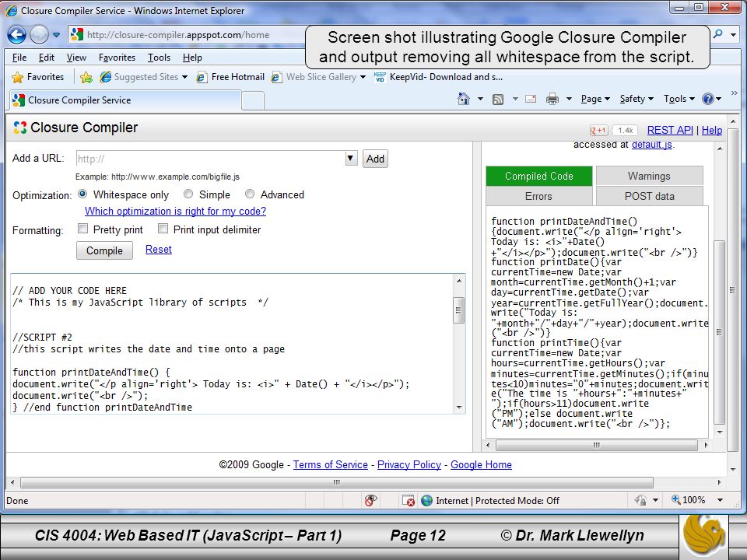Click the right panel vertical scrollbar thumb
The width and height of the screenshot is (747, 560).
(719, 332)
